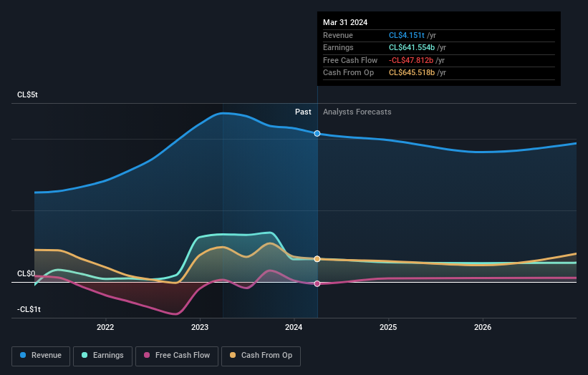Click the Past section label
Viewport: 588px width, 375px height.
pos(303,112)
